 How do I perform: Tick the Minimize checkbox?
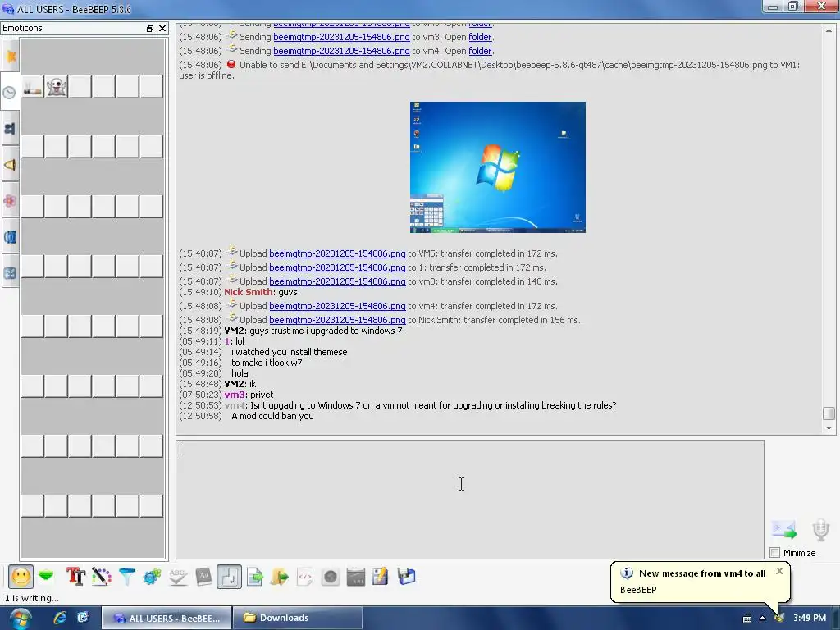774,552
